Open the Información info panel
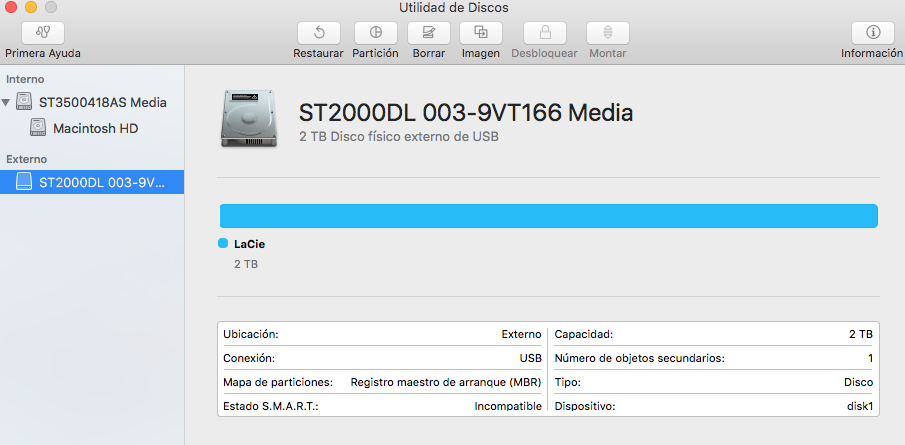The height and width of the screenshot is (445, 905). pos(873,33)
